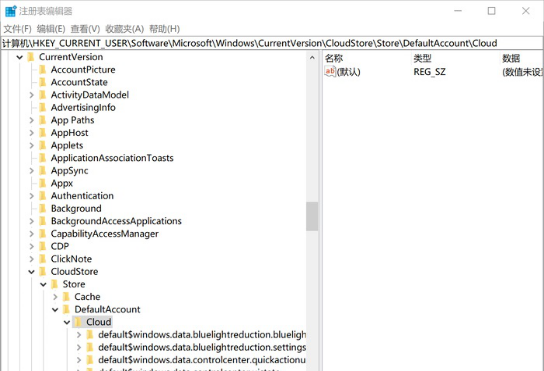
Task: Collapse the CloudStore key
Action: [x=32, y=272]
